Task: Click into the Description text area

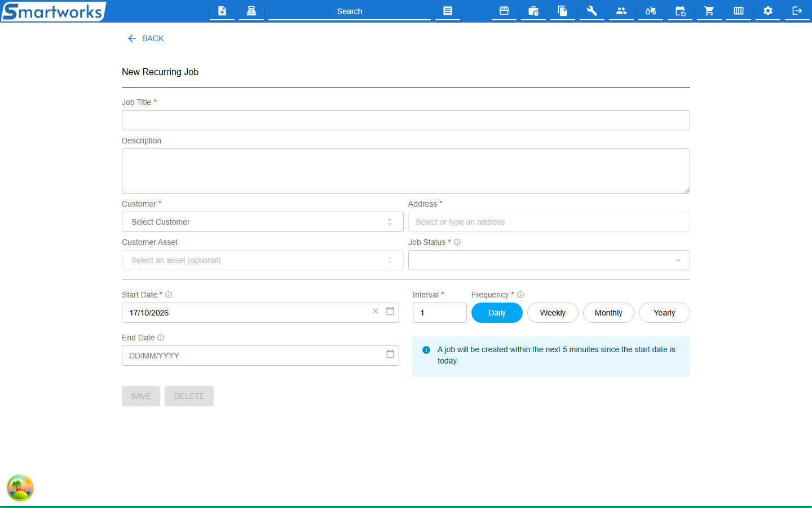Action: pyautogui.click(x=406, y=171)
